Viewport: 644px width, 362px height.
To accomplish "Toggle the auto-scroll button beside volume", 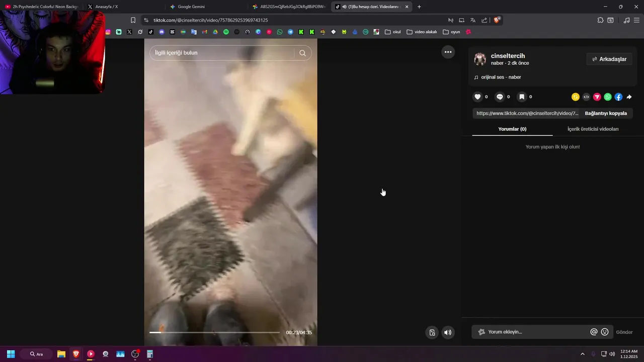I will [432, 332].
